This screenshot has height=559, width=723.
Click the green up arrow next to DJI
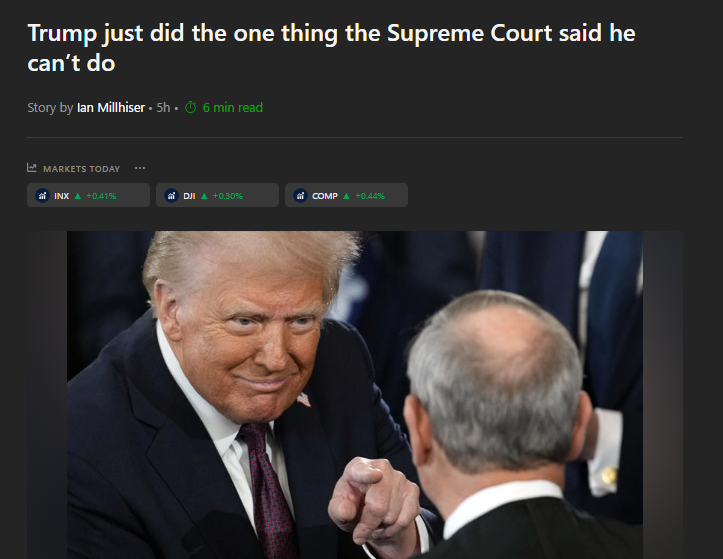click(x=204, y=196)
